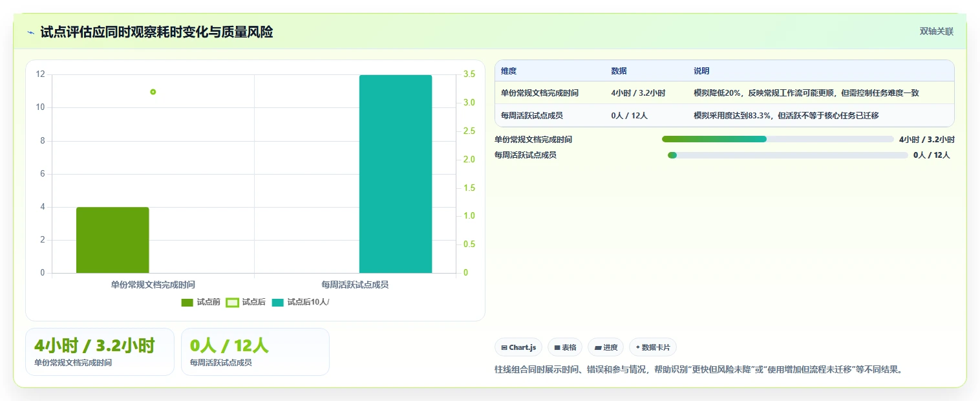Click the x-axis label 每周活跃试点成员
This screenshot has width=980, height=401.
355,285
